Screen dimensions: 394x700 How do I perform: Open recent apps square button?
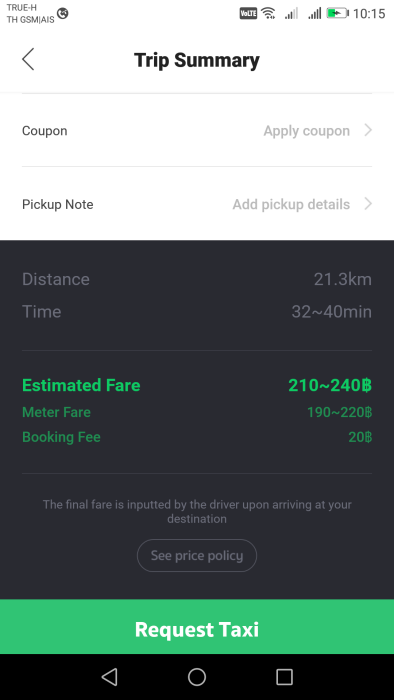[284, 677]
